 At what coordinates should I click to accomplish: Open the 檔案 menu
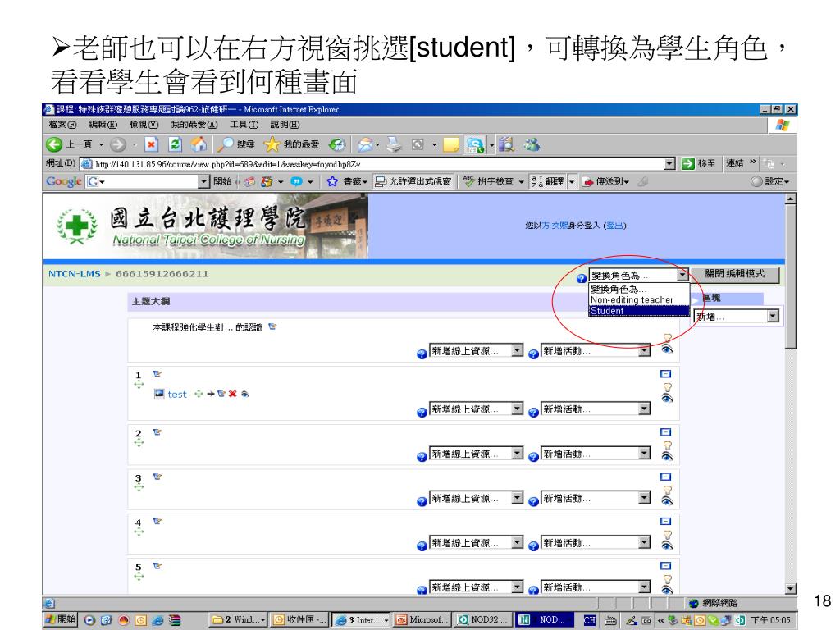coord(62,125)
